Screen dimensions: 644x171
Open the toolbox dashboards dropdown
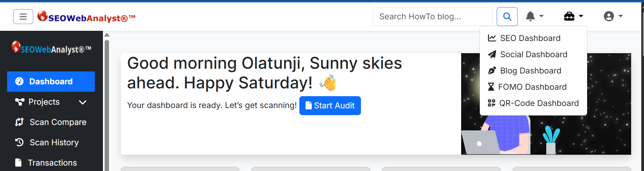(573, 16)
